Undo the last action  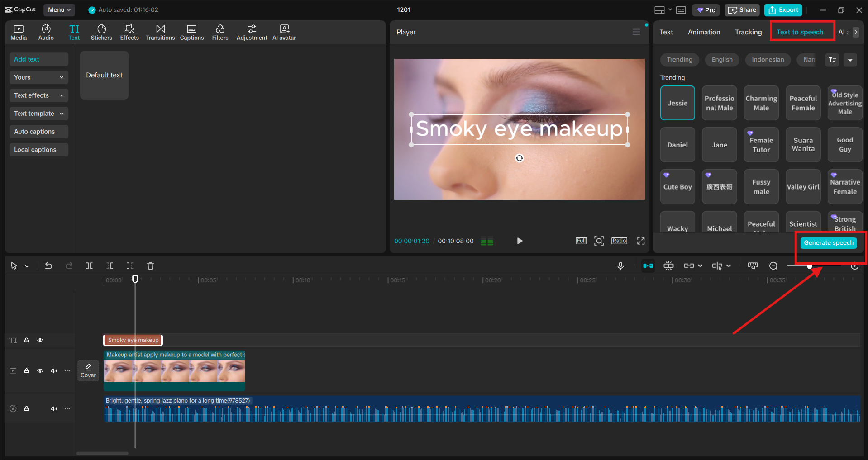pos(48,266)
